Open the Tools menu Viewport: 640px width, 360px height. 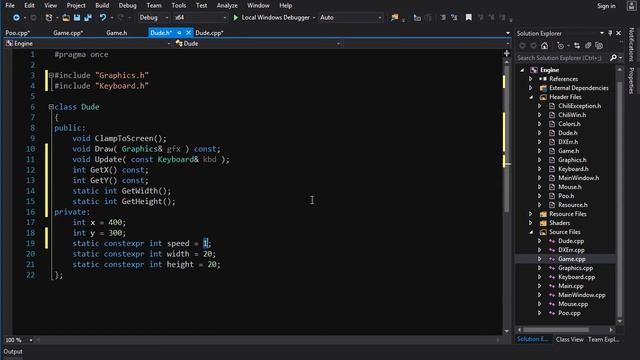coord(178,6)
